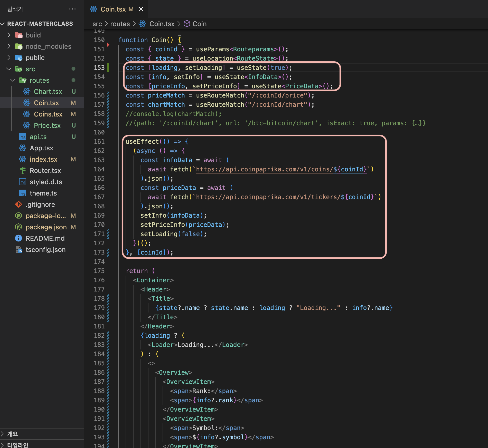Click the package.json file icon

[18, 227]
